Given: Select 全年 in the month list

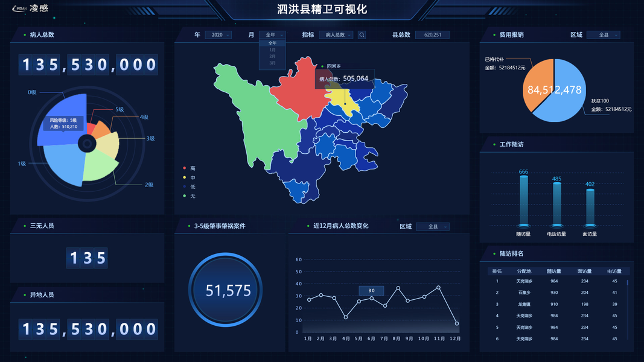Looking at the screenshot, I should click(x=272, y=43).
